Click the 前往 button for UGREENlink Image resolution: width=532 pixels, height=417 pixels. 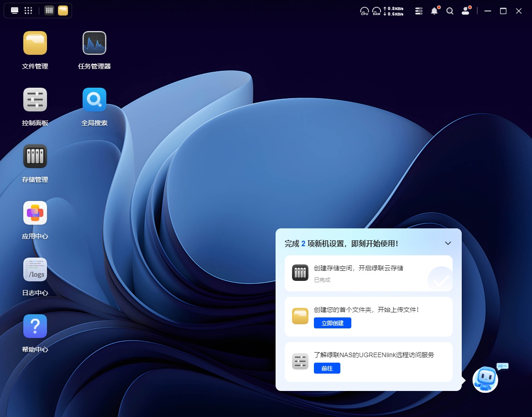point(327,368)
